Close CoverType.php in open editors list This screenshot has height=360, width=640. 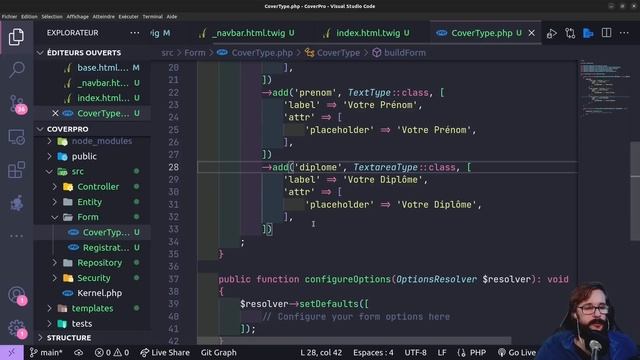[55, 113]
